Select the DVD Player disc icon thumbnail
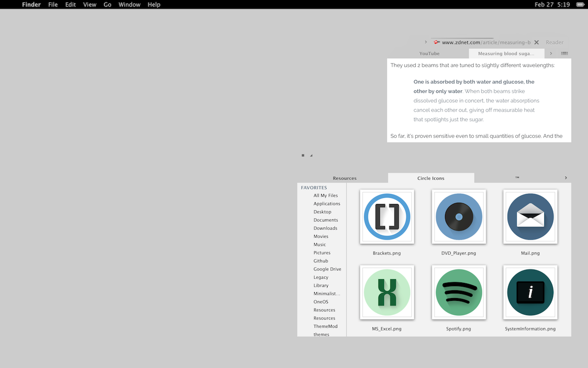 pos(458,217)
